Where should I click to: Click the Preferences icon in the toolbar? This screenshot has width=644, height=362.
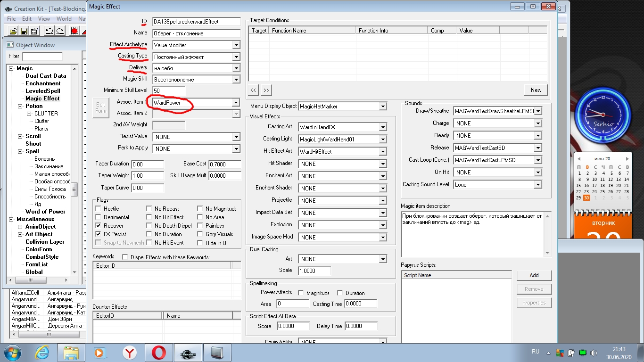point(34,31)
